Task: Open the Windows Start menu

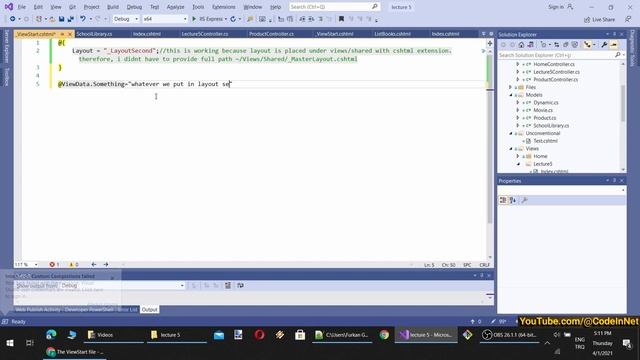Action: click(10, 343)
